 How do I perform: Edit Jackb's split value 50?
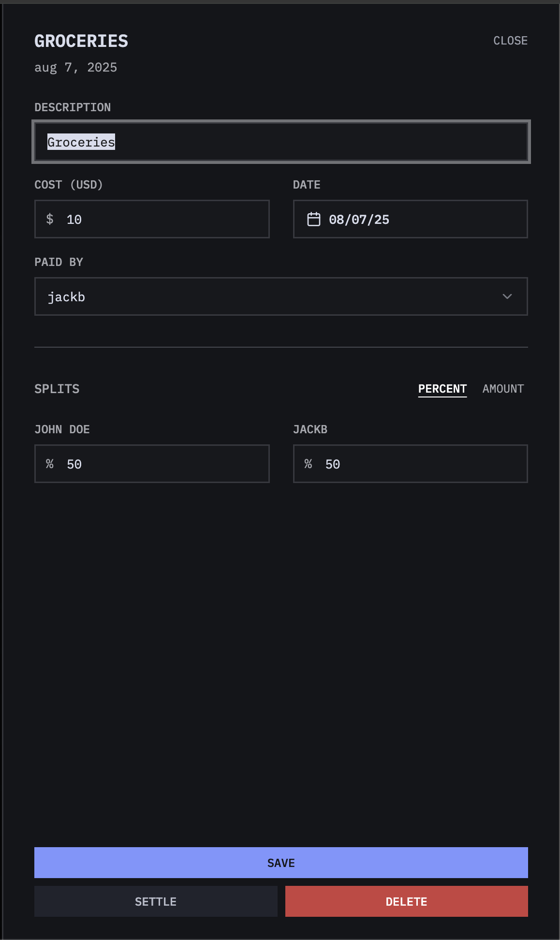[x=411, y=464]
